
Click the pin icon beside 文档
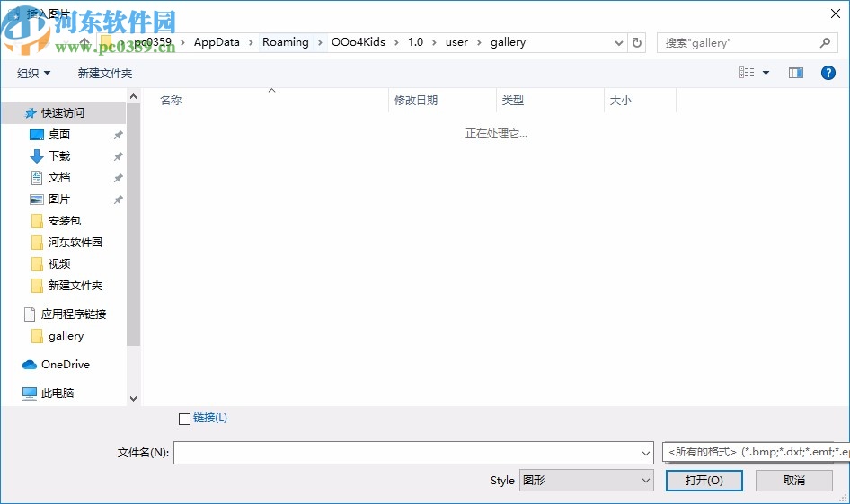click(118, 178)
